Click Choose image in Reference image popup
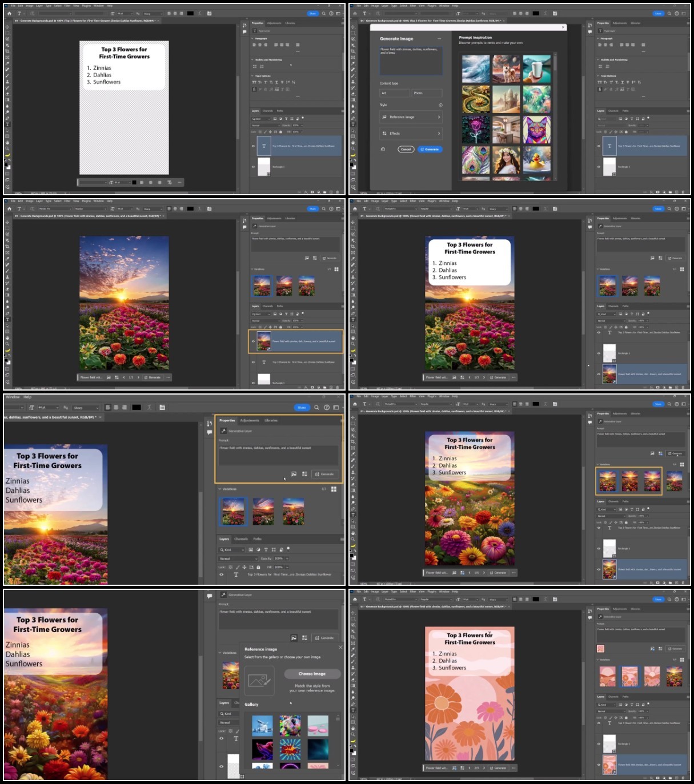The height and width of the screenshot is (784, 694). [x=312, y=674]
